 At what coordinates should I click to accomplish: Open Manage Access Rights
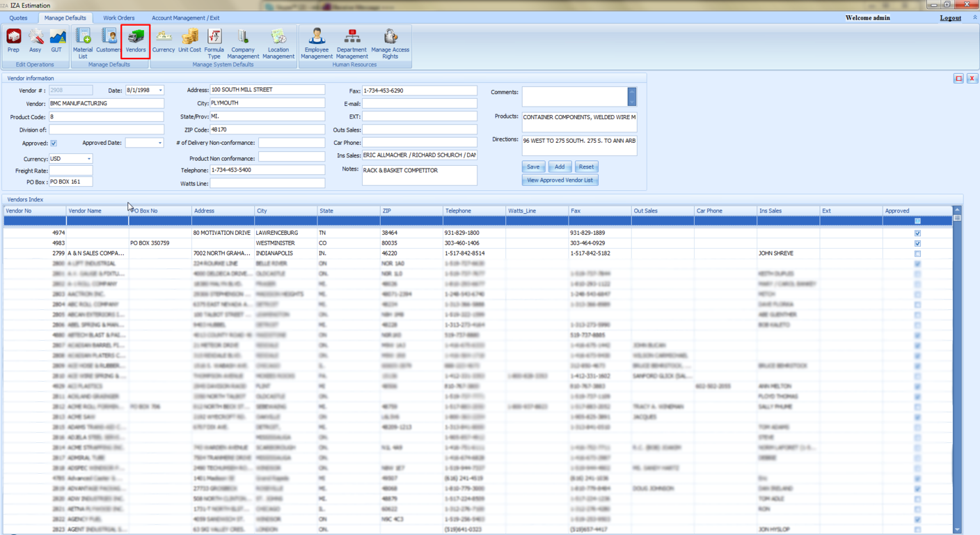point(390,42)
